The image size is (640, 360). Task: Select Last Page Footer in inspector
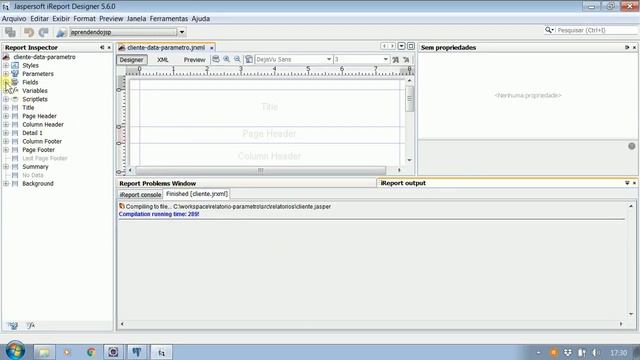(x=44, y=158)
